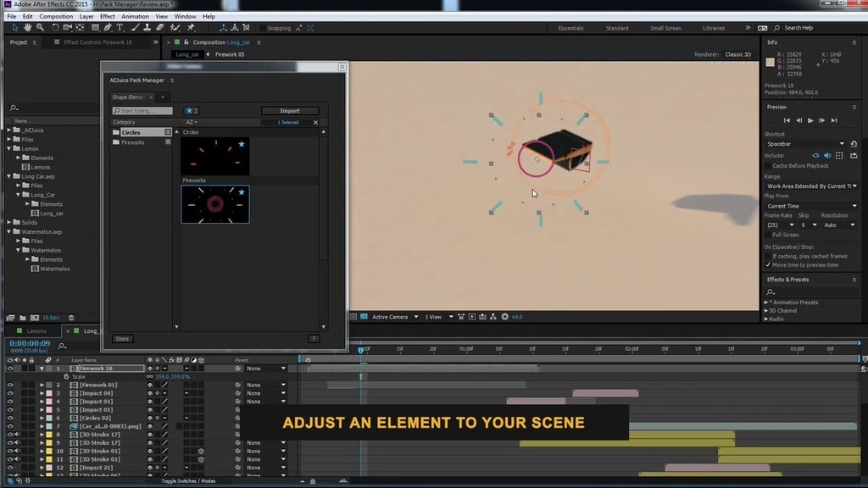This screenshot has width=868, height=488.
Task: Uncheck Move time to preview time
Action: point(768,265)
